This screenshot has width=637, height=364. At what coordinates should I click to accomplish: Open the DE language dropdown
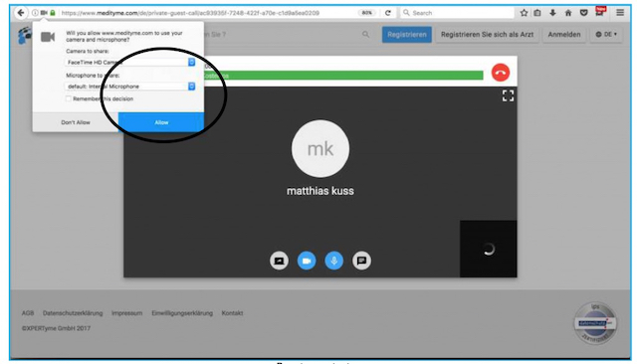coord(606,35)
